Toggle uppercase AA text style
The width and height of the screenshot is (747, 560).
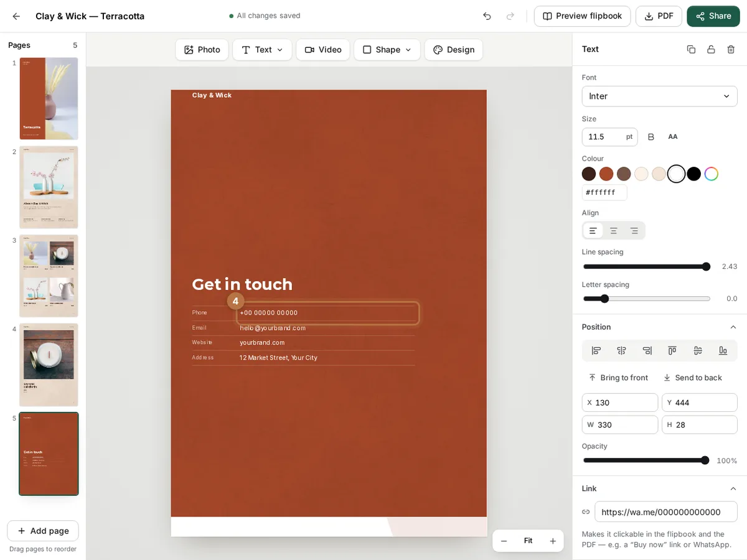(x=673, y=137)
